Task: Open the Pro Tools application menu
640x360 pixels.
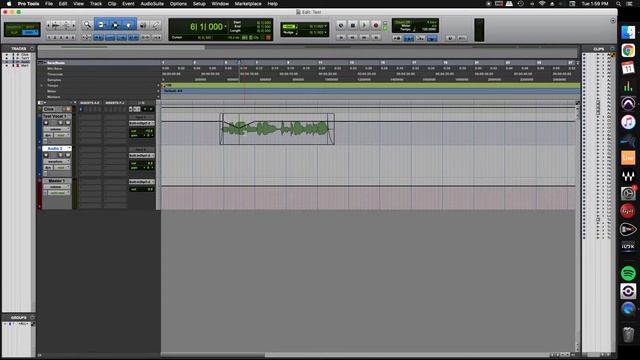Action: [x=29, y=4]
